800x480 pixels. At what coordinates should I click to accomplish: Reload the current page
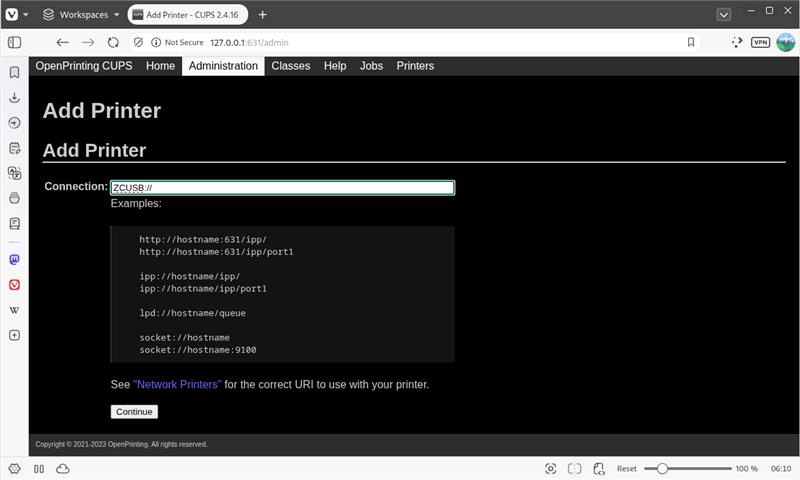point(113,42)
